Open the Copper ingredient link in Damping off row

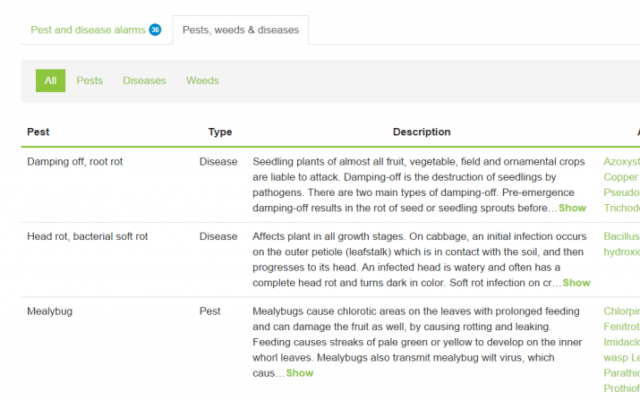pos(621,177)
